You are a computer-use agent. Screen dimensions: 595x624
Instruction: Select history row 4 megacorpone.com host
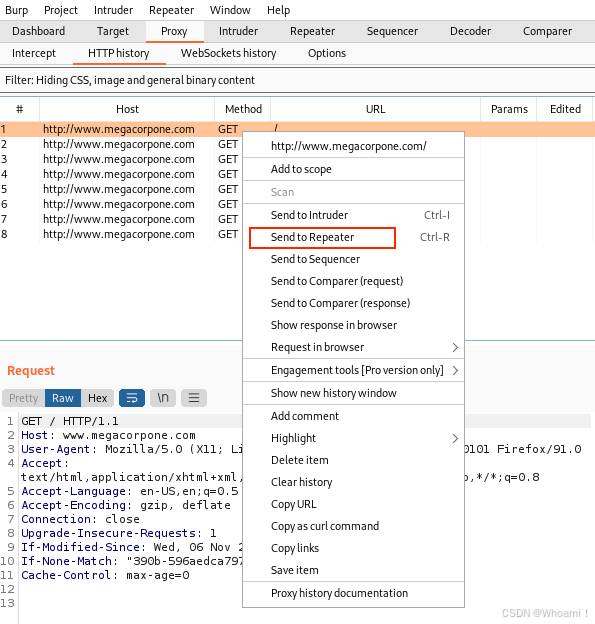click(x=119, y=174)
